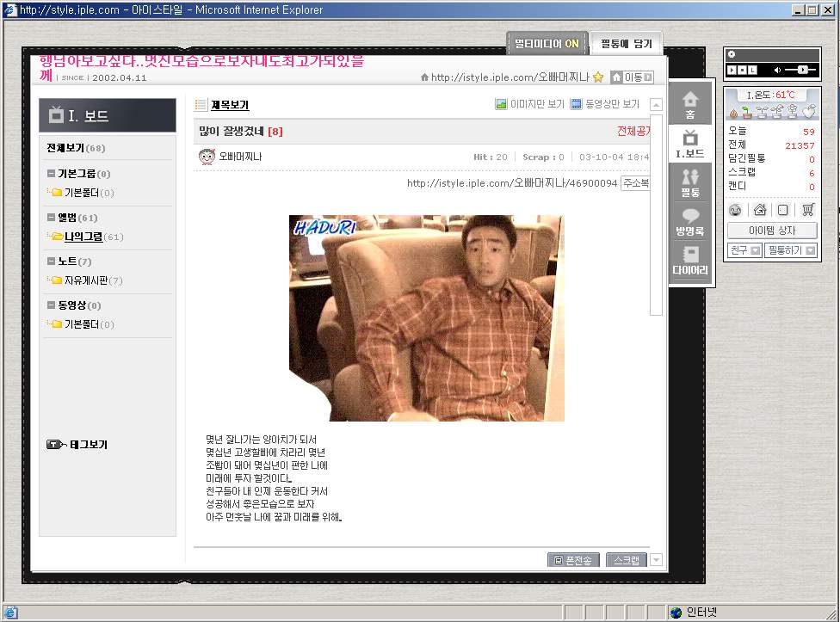Stop the music player playback

742,71
